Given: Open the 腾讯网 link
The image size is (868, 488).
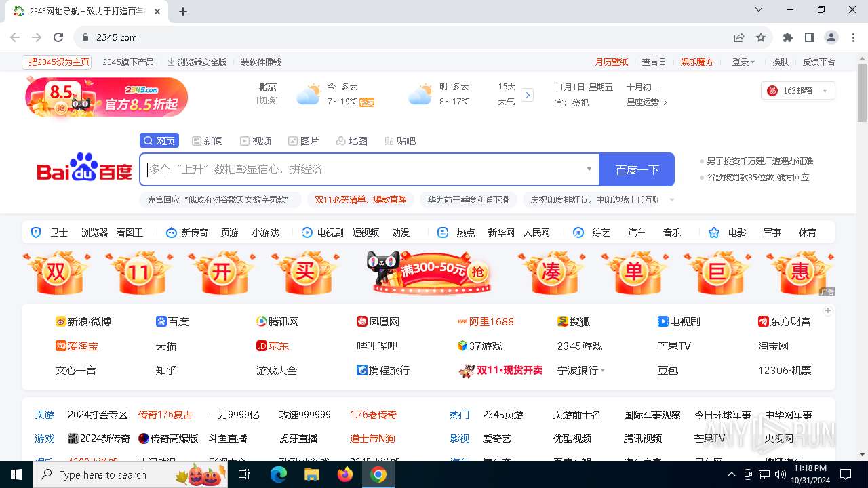Looking at the screenshot, I should tap(277, 321).
